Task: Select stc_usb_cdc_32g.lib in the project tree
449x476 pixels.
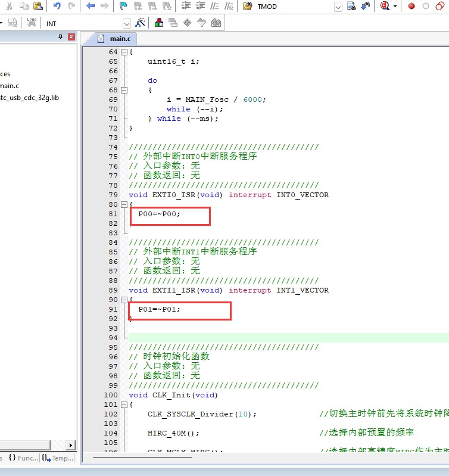Action: pyautogui.click(x=29, y=98)
